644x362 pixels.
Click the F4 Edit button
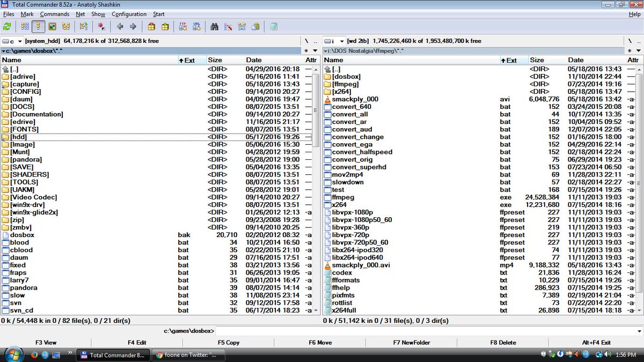pos(137,342)
